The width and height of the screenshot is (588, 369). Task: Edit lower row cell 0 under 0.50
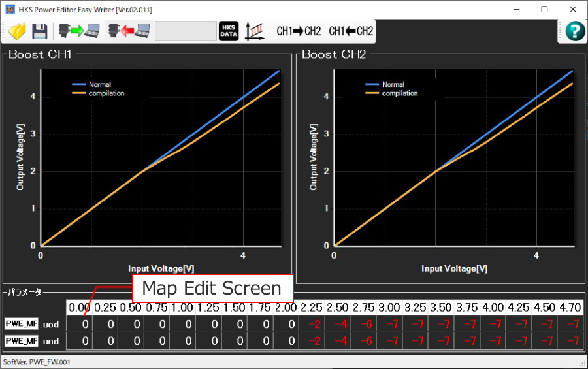click(x=131, y=341)
